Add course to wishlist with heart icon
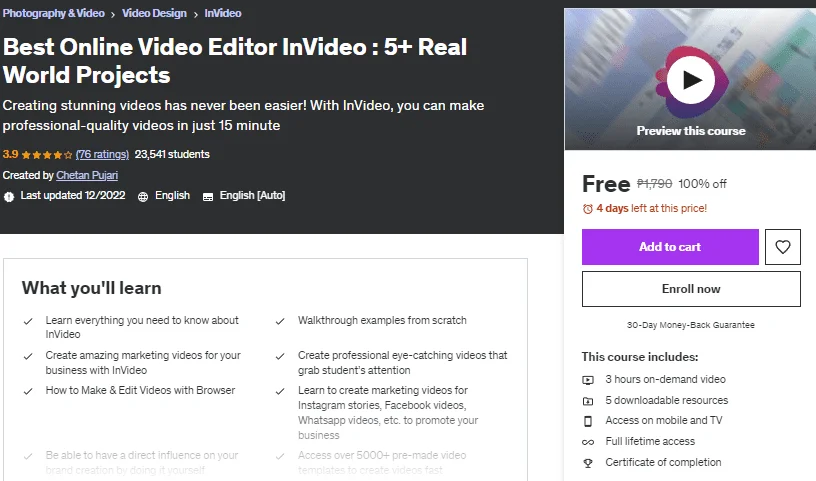816x481 pixels. pos(783,247)
